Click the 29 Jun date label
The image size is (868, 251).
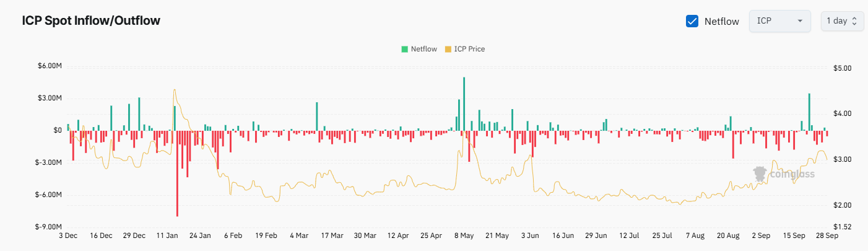click(596, 236)
